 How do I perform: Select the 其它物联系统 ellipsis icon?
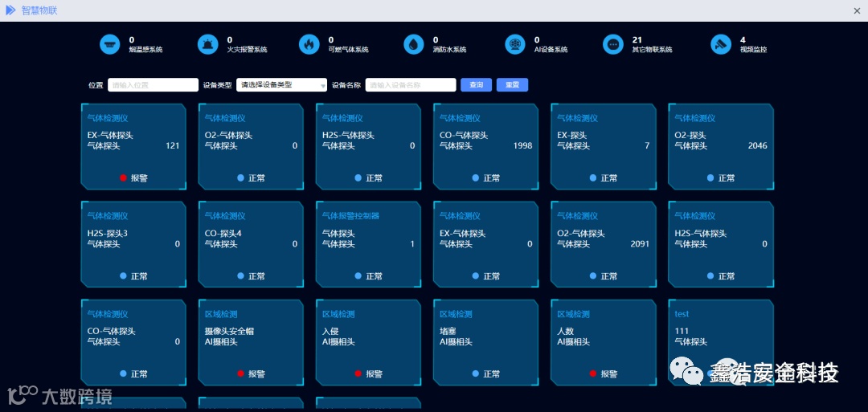(612, 44)
